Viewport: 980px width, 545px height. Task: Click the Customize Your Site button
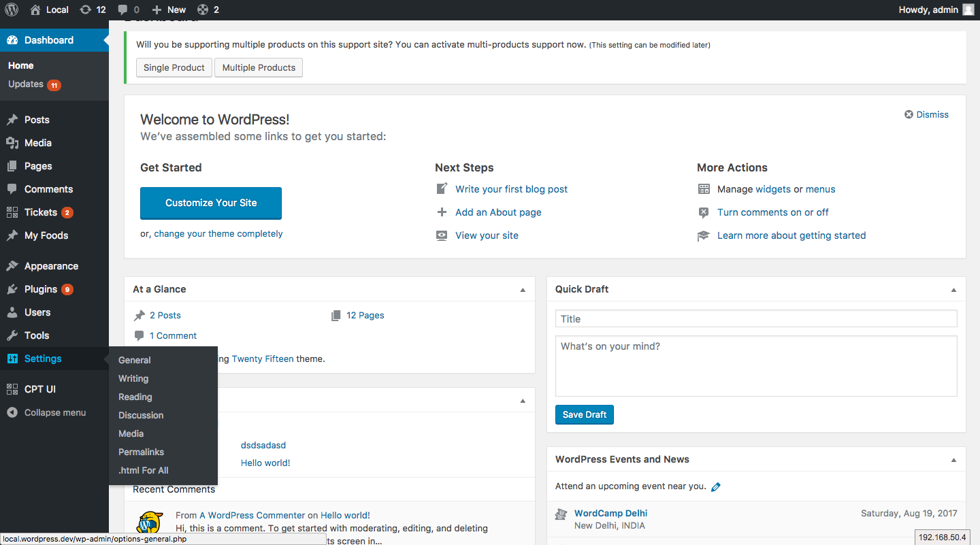pyautogui.click(x=211, y=203)
